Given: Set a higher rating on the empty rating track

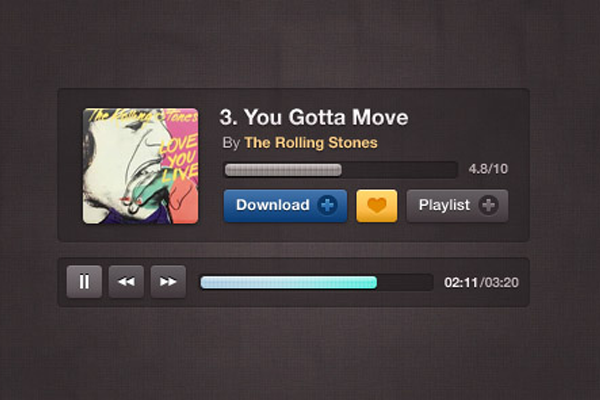Looking at the screenshot, I should click(x=399, y=170).
